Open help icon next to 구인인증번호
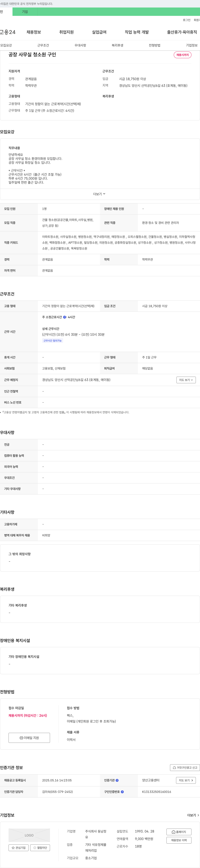 tap(122, 792)
